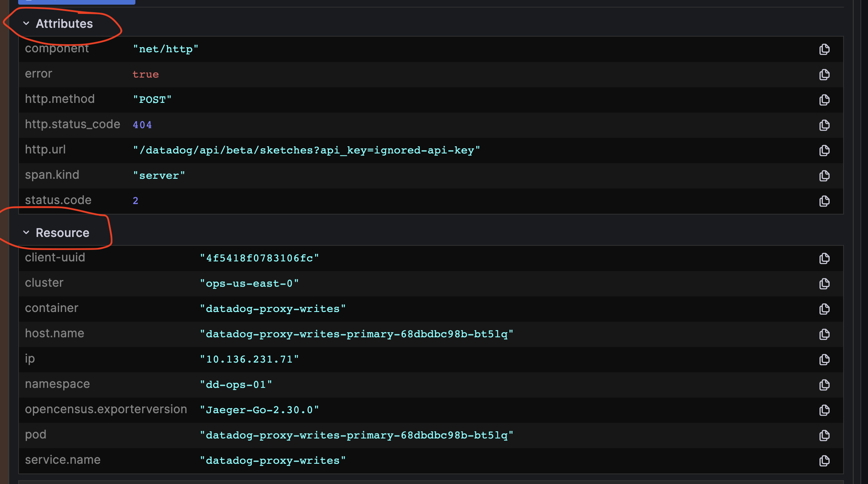Copy the ip address resource value
This screenshot has height=484, width=868.
[x=824, y=360]
